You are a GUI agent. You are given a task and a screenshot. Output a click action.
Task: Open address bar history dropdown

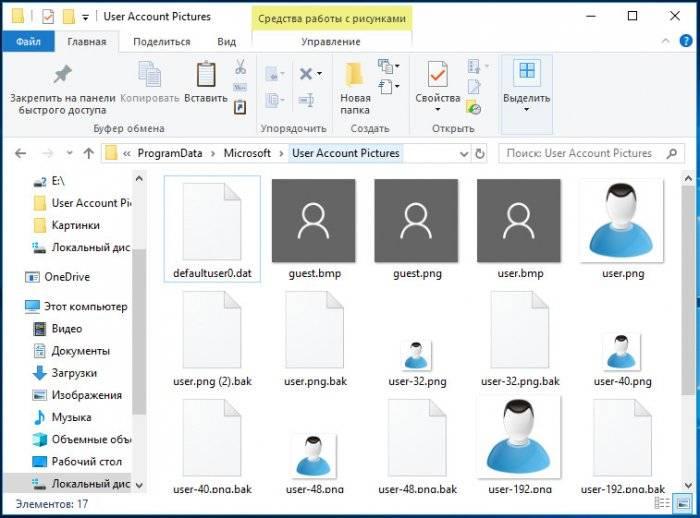pos(464,154)
